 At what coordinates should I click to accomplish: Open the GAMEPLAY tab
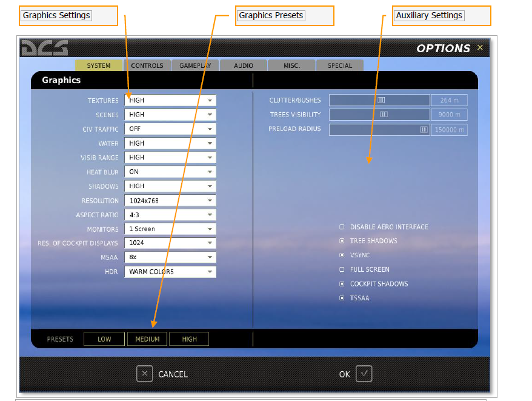click(x=195, y=66)
